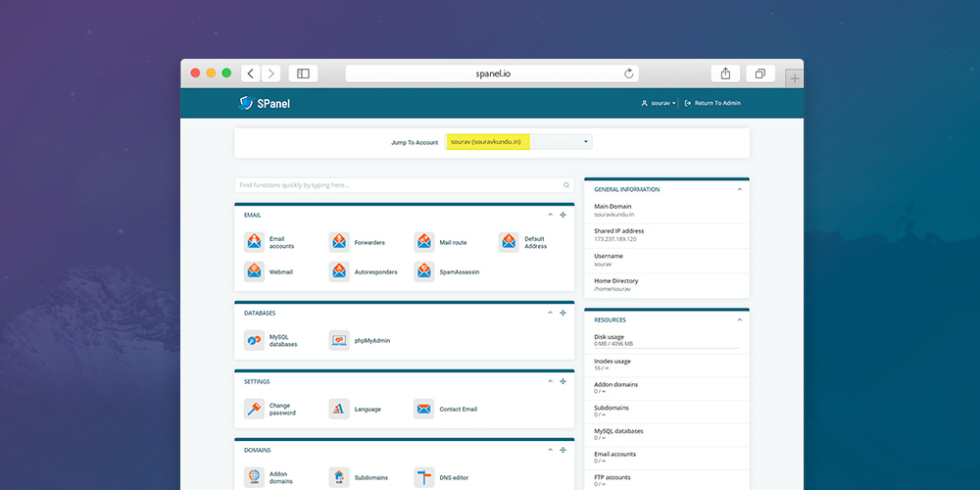Toggle Safari sidebar button
This screenshot has width=980, height=490.
[303, 73]
